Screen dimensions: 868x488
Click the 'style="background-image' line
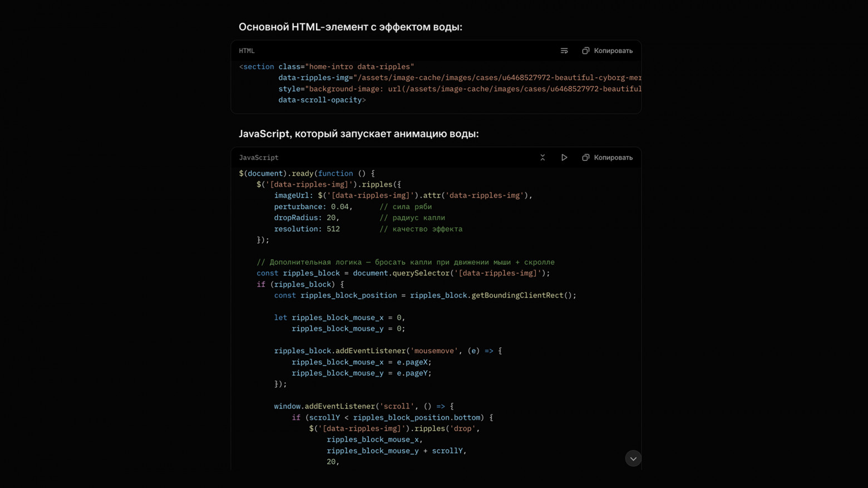click(x=460, y=89)
